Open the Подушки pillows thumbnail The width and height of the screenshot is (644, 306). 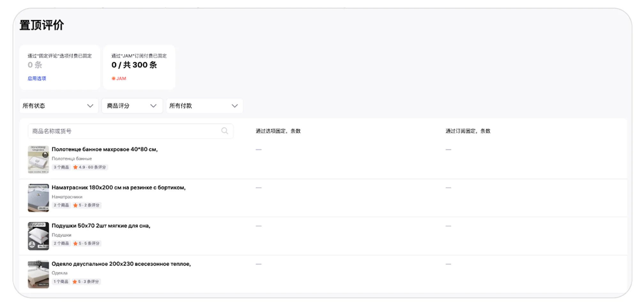coord(38,236)
